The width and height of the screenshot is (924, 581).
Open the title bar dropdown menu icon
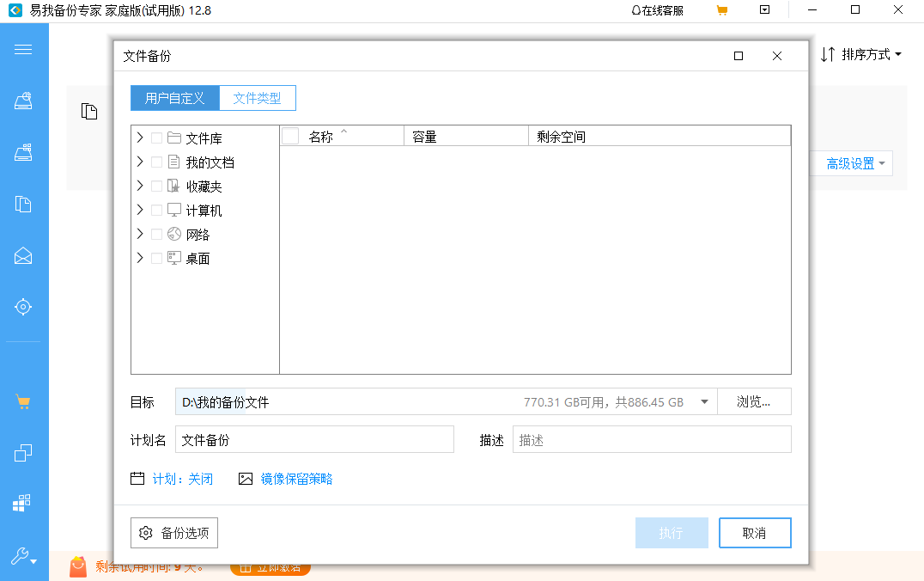[765, 10]
